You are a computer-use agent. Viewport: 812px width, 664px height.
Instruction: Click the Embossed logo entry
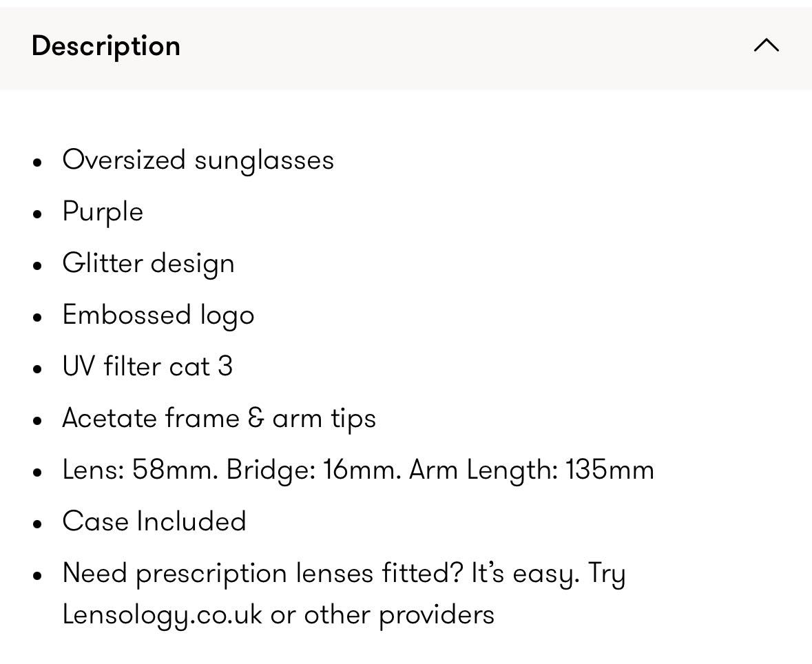[158, 315]
